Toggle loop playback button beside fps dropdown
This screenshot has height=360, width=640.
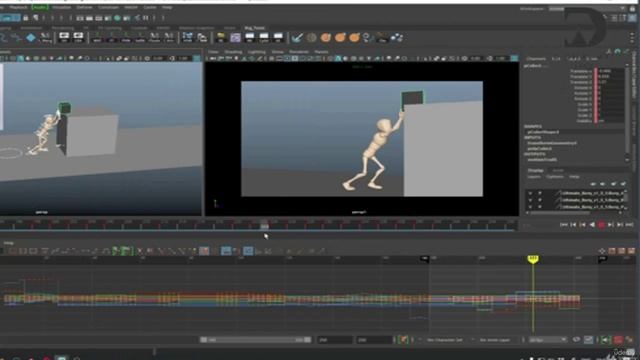(x=576, y=340)
